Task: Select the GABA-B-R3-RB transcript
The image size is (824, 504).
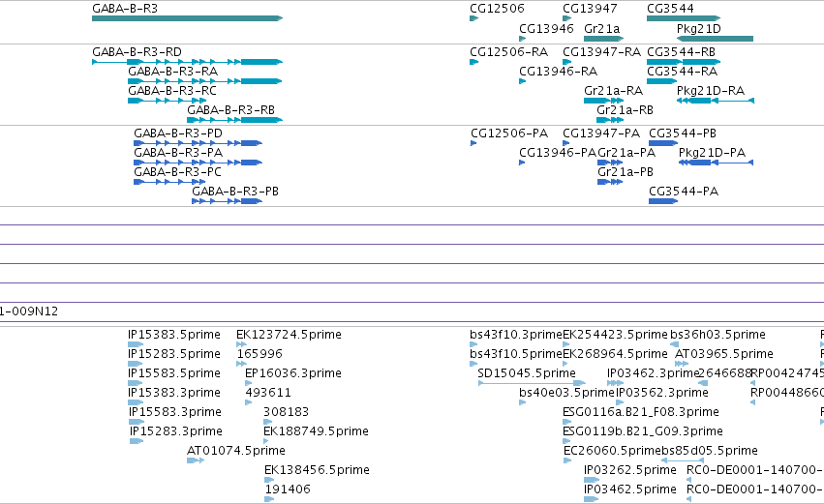Action: point(235,120)
